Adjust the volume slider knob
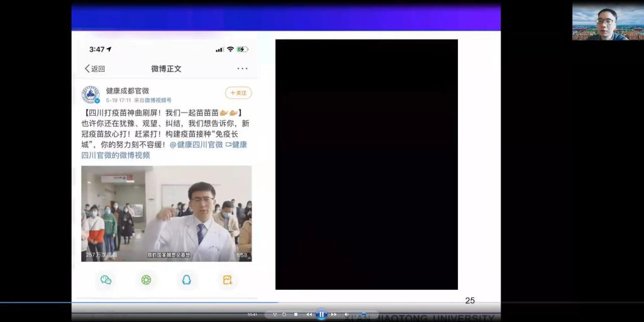 363,314
